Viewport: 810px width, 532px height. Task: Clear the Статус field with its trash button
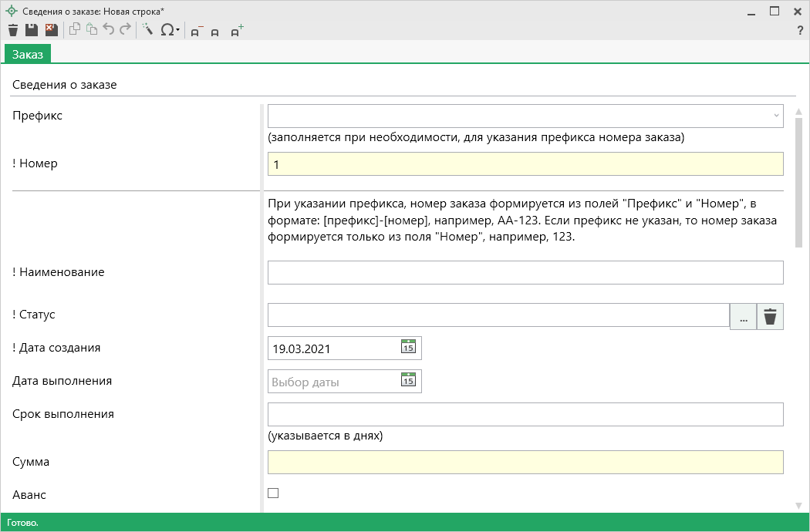click(x=770, y=317)
